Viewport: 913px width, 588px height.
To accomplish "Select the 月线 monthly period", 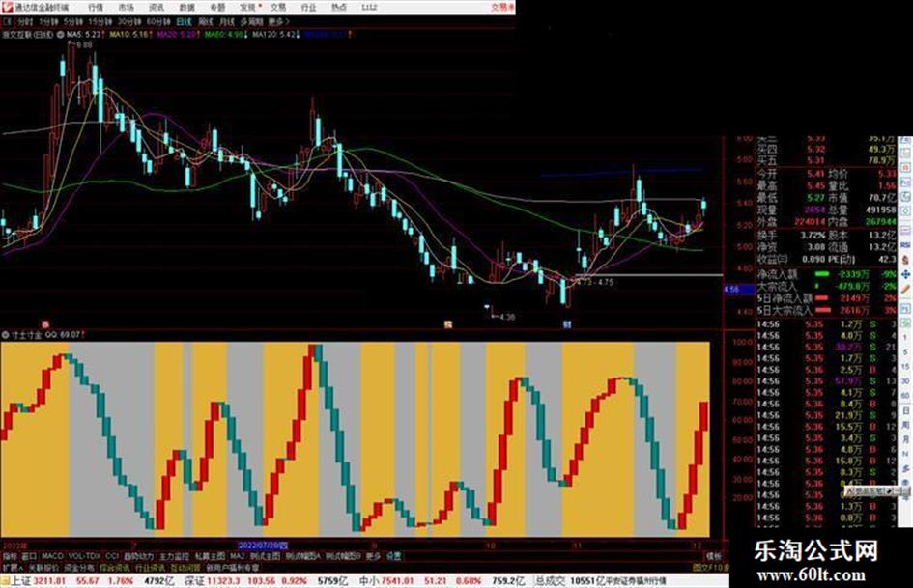I will click(x=226, y=22).
